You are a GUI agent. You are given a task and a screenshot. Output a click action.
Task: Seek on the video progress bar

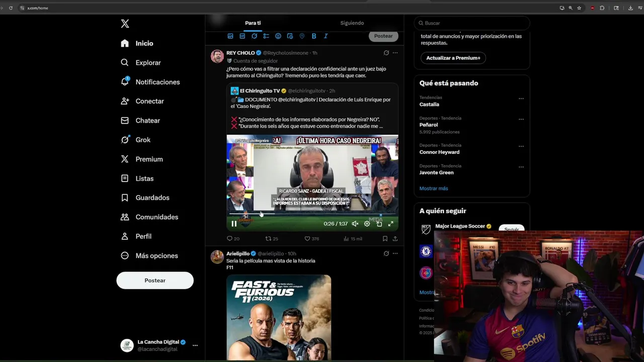(312, 214)
